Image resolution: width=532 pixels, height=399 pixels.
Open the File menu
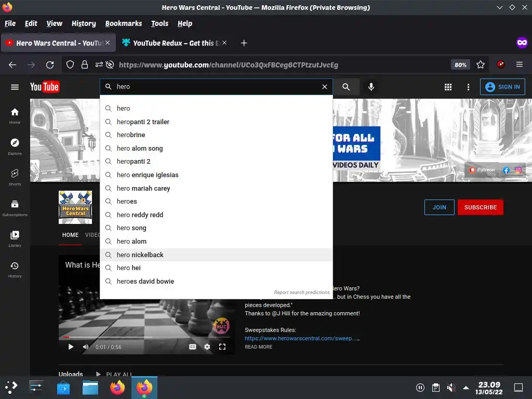(10, 23)
